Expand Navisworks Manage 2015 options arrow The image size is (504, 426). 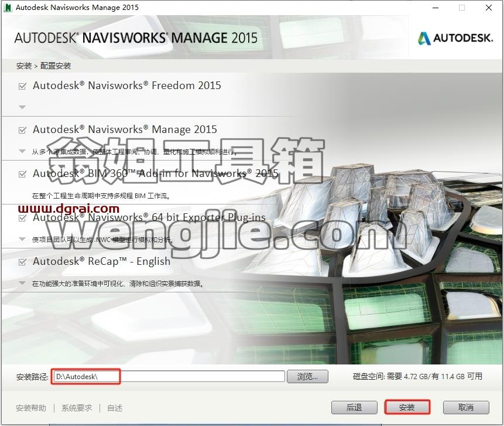(22, 151)
